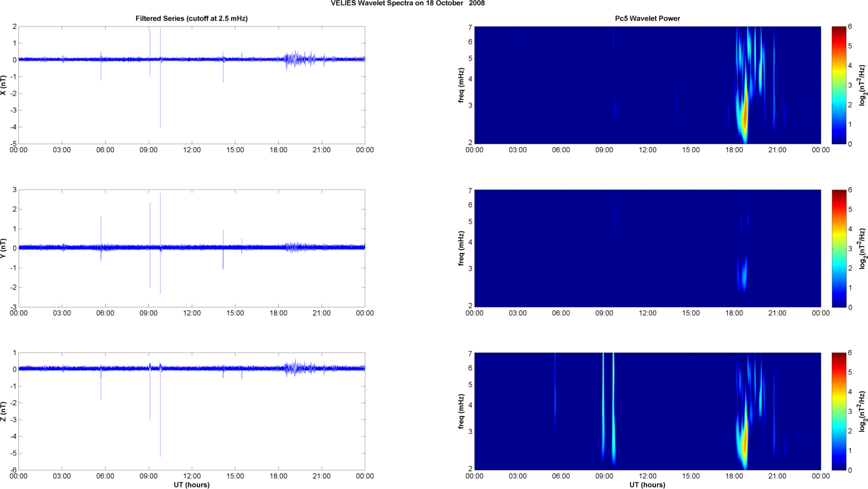Click the log2(nT²/Hz) label of the top colorbar
This screenshot has height=489, width=868.
[863, 85]
